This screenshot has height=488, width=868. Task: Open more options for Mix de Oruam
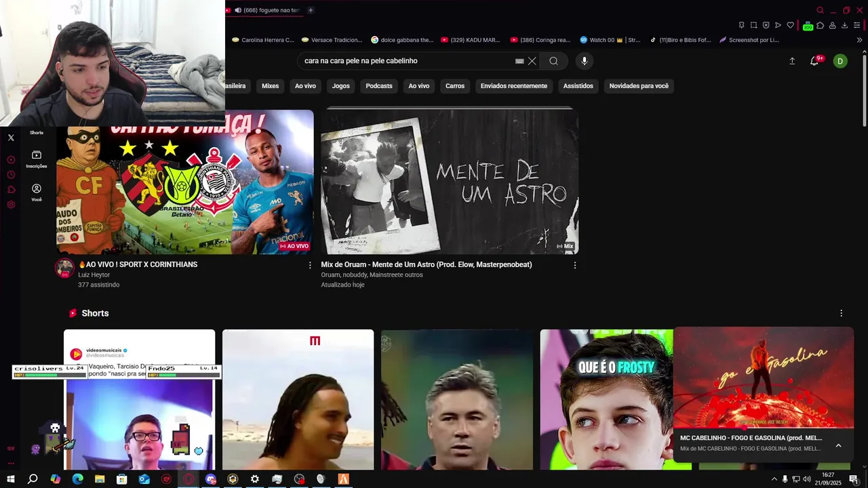point(574,265)
